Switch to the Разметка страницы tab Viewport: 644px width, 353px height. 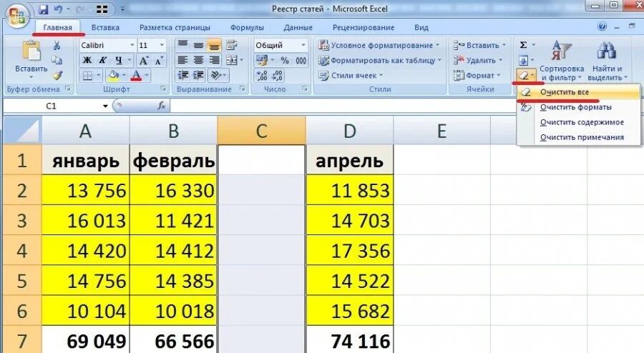click(x=175, y=27)
